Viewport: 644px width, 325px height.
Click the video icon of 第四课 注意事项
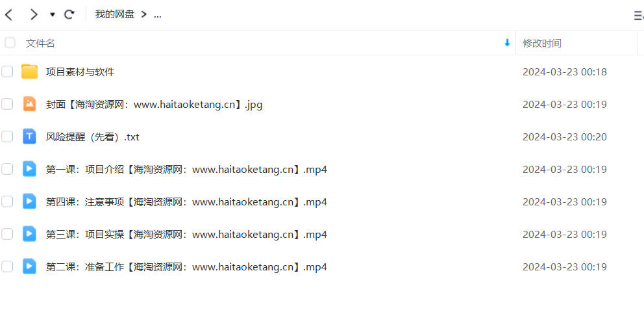point(30,201)
